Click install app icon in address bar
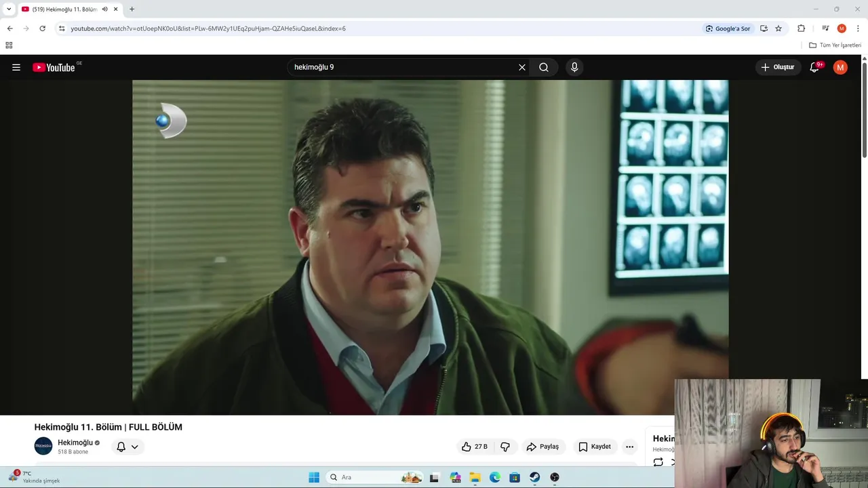The image size is (868, 488). (764, 28)
